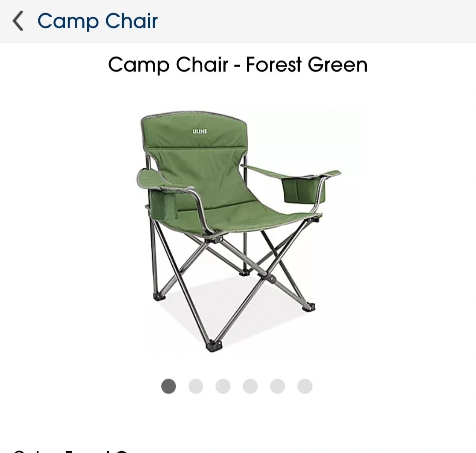Click the chair's rear left foot cap
This screenshot has width=476, height=453.
click(160, 297)
